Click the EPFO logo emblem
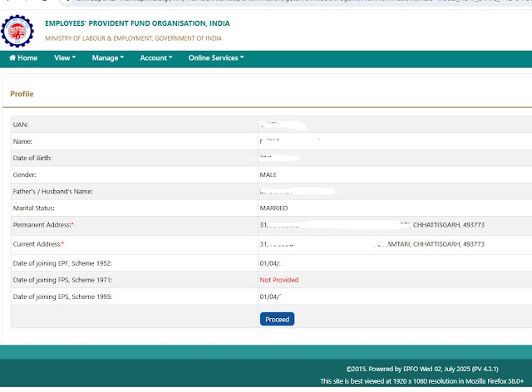 pyautogui.click(x=17, y=31)
